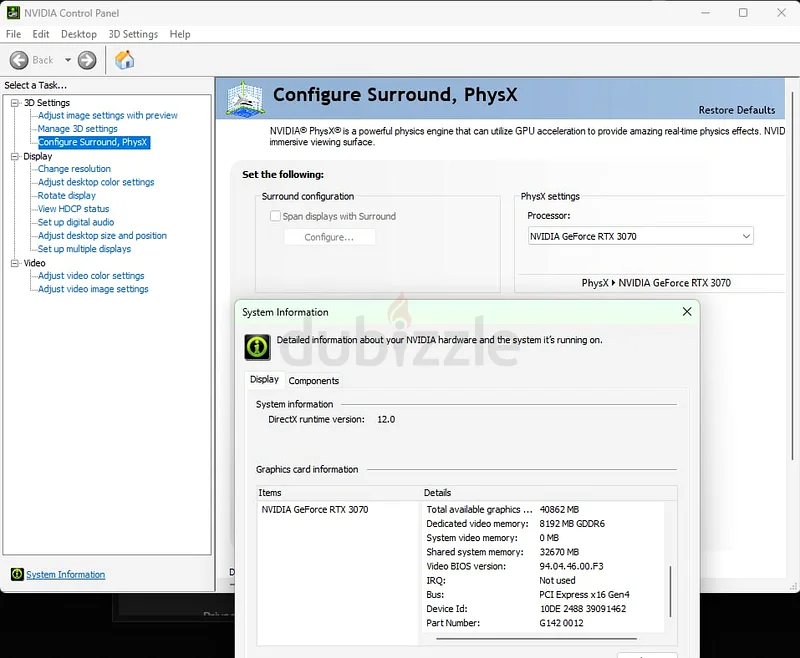Click the NVIDIA Control Panel title icon

click(13, 13)
